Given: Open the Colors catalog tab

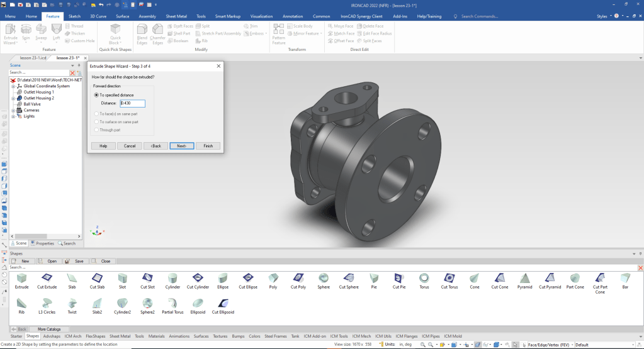Looking at the screenshot, I should click(x=254, y=336).
